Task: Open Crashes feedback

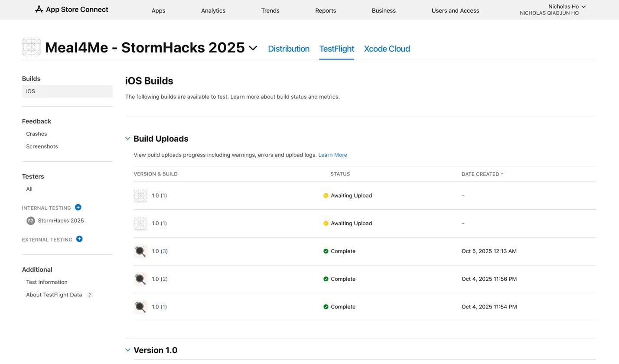Action: click(36, 134)
